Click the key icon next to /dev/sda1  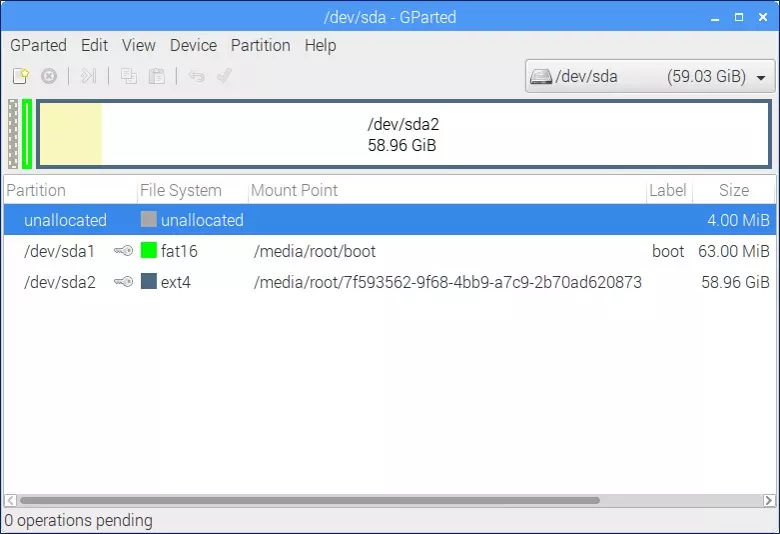coord(123,251)
